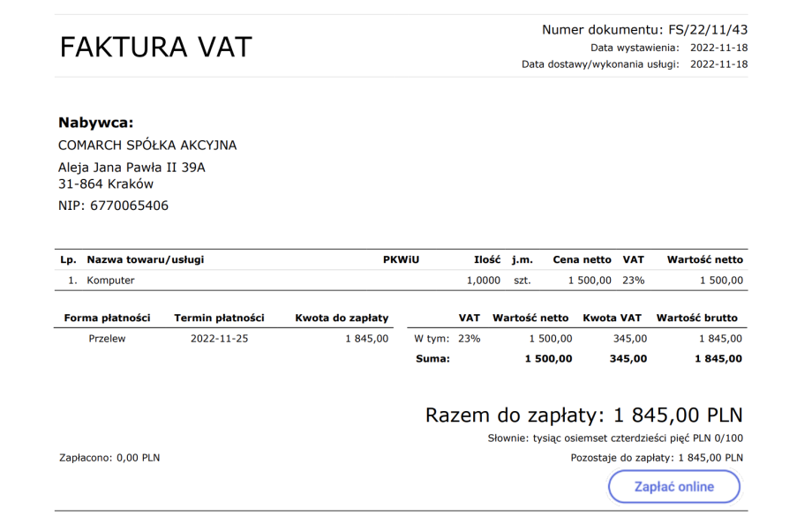Click the Pozostaje do zapłaty amount line
Image resolution: width=812 pixels, height=524 pixels.
click(657, 458)
